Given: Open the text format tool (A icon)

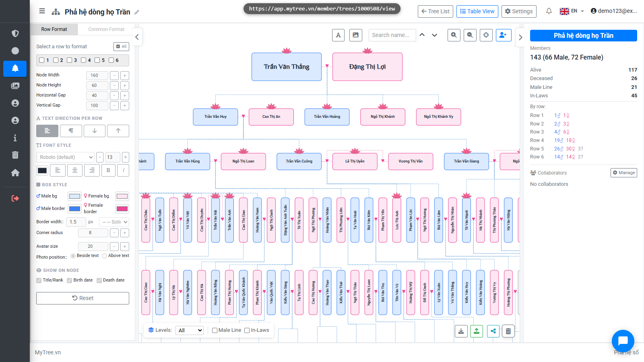Looking at the screenshot, I should click(x=338, y=35).
